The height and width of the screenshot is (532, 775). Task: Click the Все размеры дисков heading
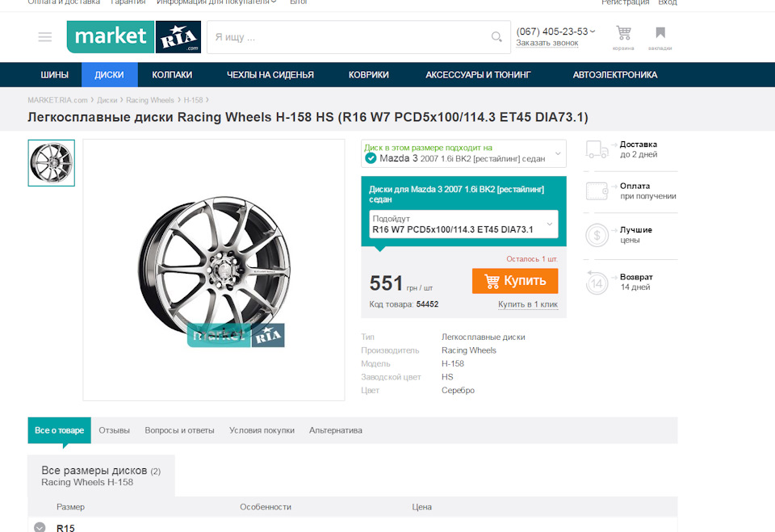[x=101, y=471]
